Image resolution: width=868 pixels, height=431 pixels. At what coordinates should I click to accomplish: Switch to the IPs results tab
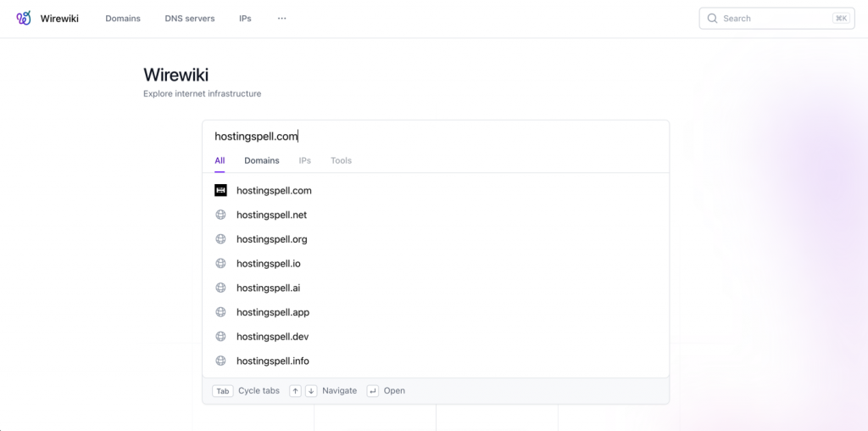coord(305,160)
